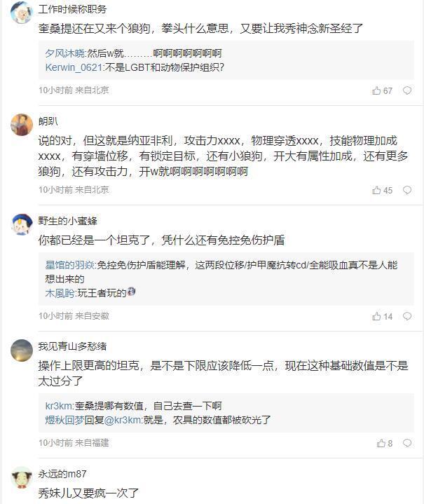Open 野生的小蜜蜂 username link
The image size is (424, 504).
(x=68, y=220)
